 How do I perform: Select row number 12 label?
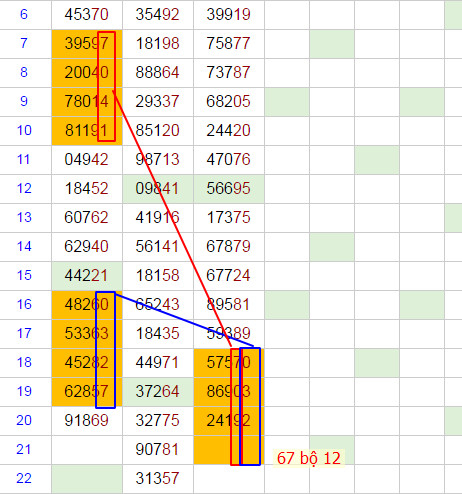[24, 189]
